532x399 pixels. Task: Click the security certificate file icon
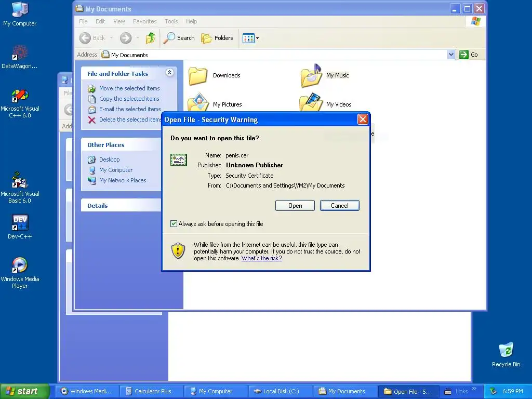(179, 160)
